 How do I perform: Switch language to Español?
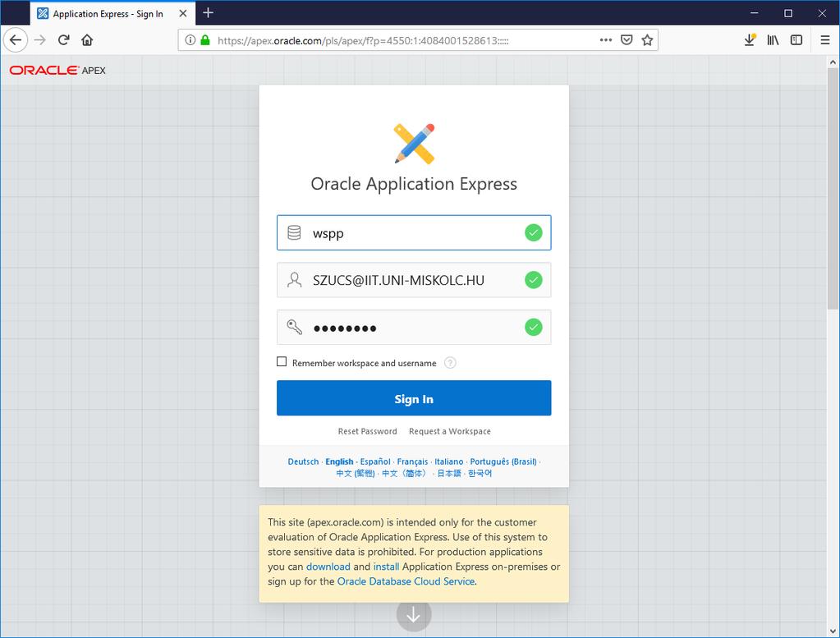[x=375, y=461]
